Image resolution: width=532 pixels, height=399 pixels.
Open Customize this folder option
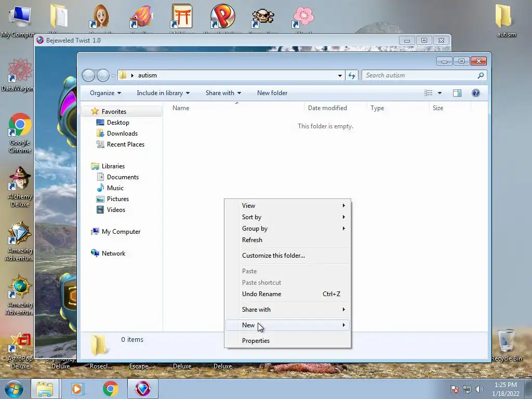pyautogui.click(x=288, y=256)
